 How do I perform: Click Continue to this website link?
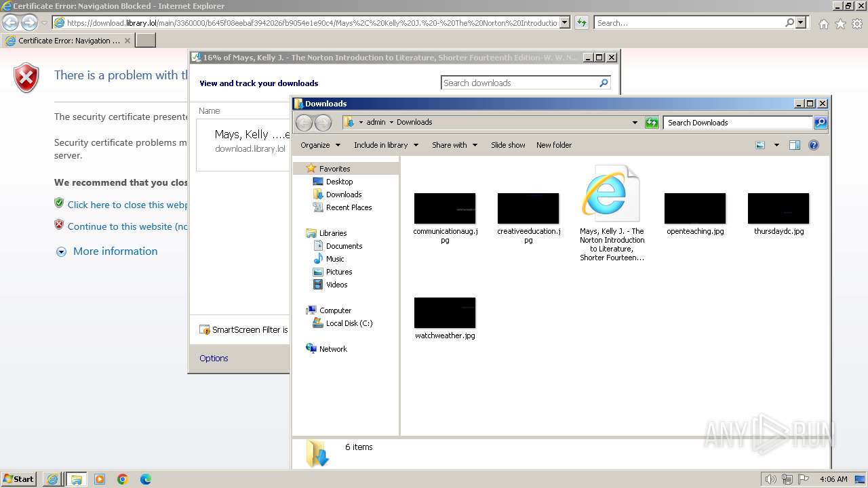128,226
